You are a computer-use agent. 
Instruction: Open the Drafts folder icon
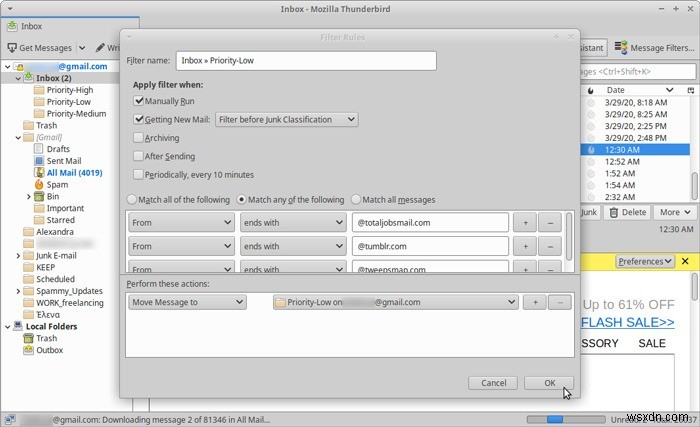[39, 149]
